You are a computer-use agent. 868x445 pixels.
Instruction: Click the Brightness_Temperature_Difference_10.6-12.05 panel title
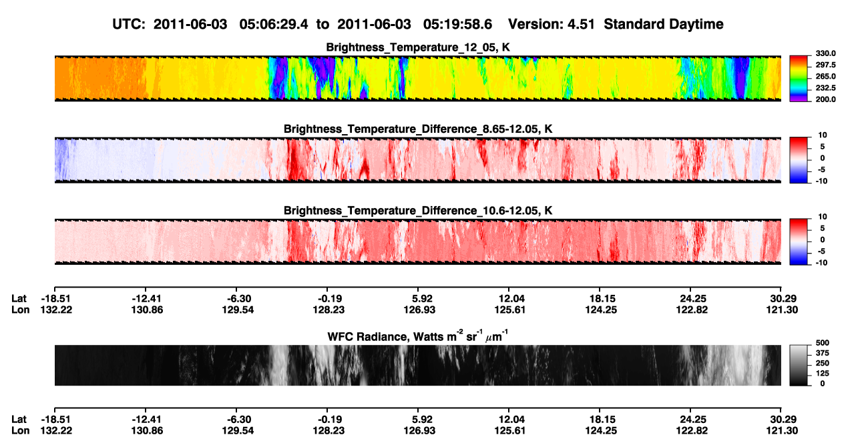[418, 211]
